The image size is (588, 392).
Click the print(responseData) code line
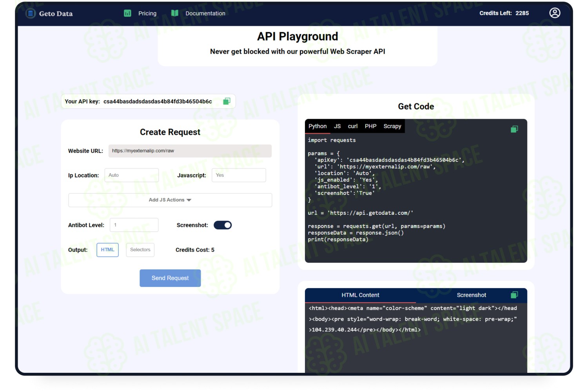point(338,240)
